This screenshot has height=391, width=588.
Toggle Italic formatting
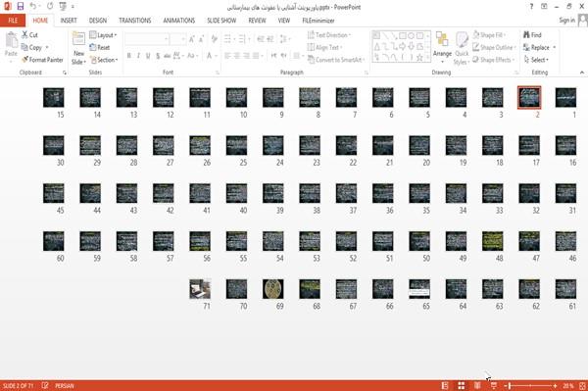tap(138, 56)
